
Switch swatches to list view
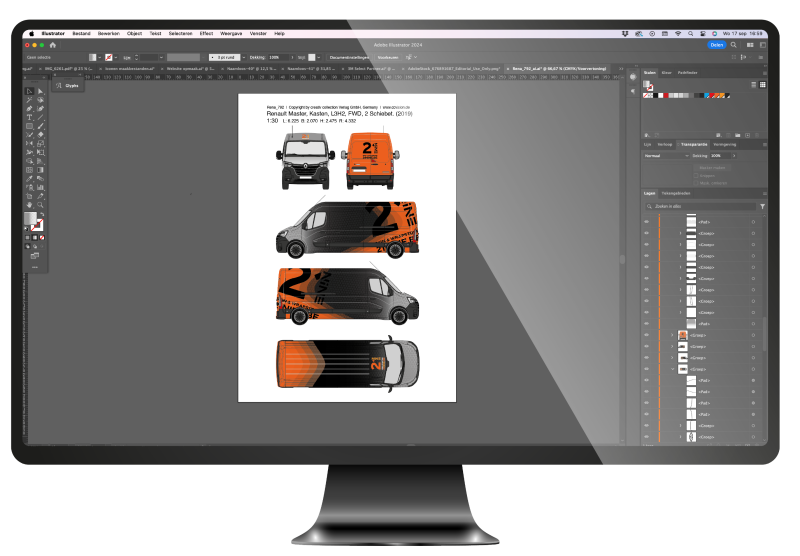click(754, 84)
